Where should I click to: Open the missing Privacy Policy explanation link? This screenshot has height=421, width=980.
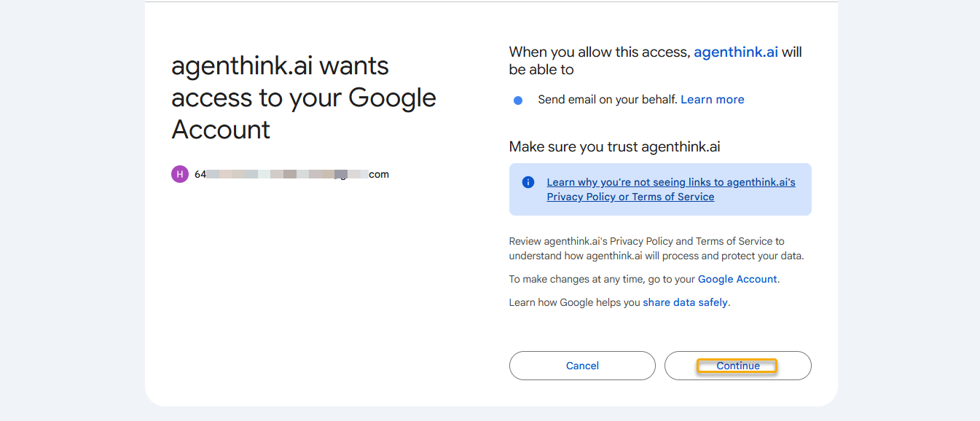point(670,189)
